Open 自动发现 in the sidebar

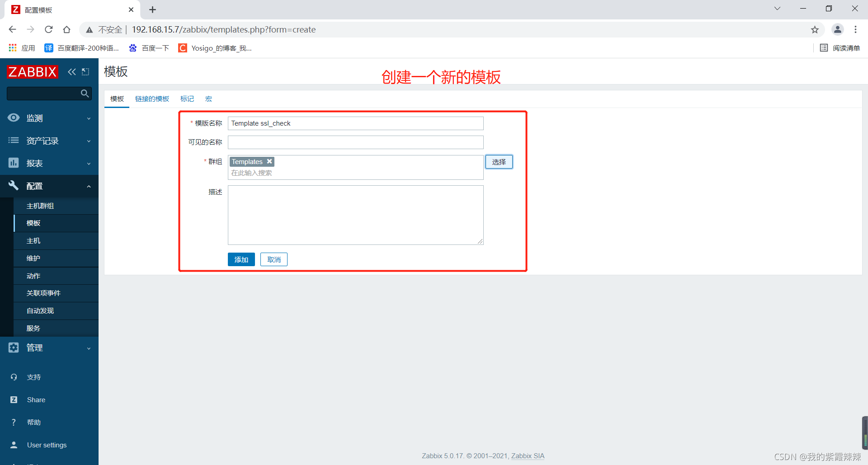click(56, 311)
